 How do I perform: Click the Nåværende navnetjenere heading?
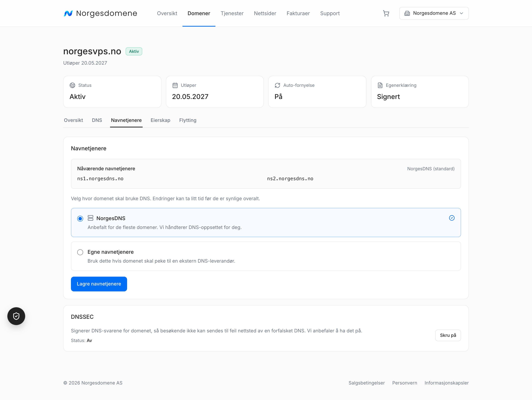(106, 169)
